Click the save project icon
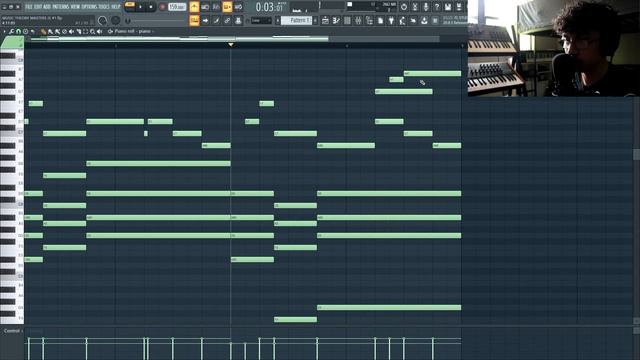Screen dimensions: 640x360 tap(448, 7)
